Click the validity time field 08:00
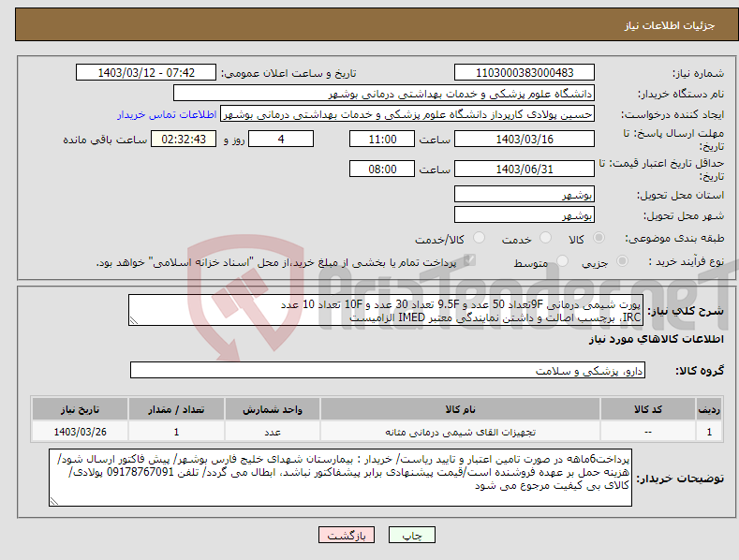The height and width of the screenshot is (560, 739). 382,169
